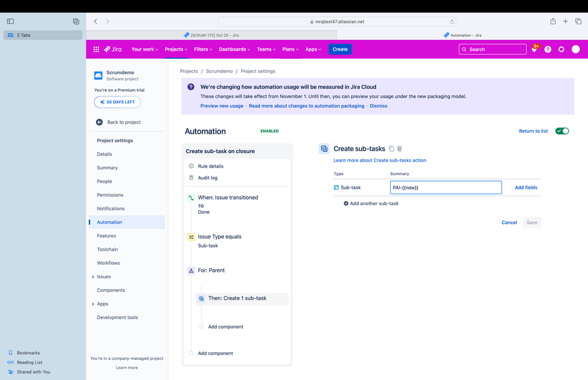Duplicate the Create sub-tasks component icon
588x380 pixels.
pos(391,149)
